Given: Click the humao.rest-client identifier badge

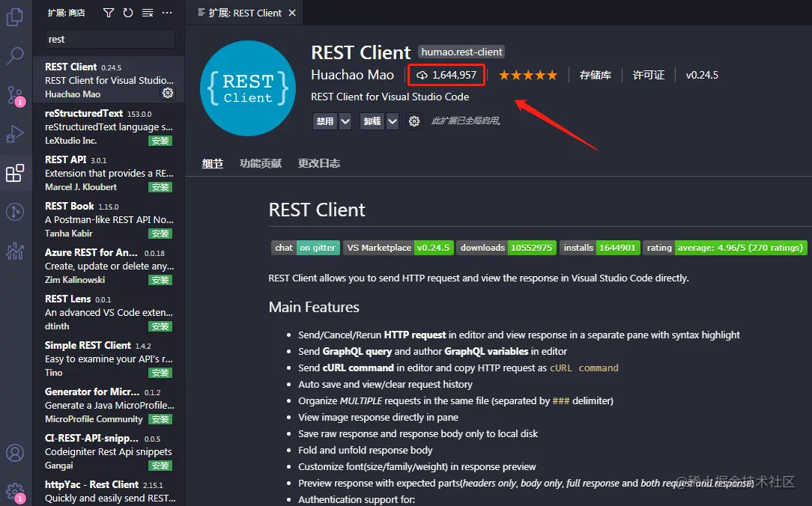Looking at the screenshot, I should tap(461, 52).
